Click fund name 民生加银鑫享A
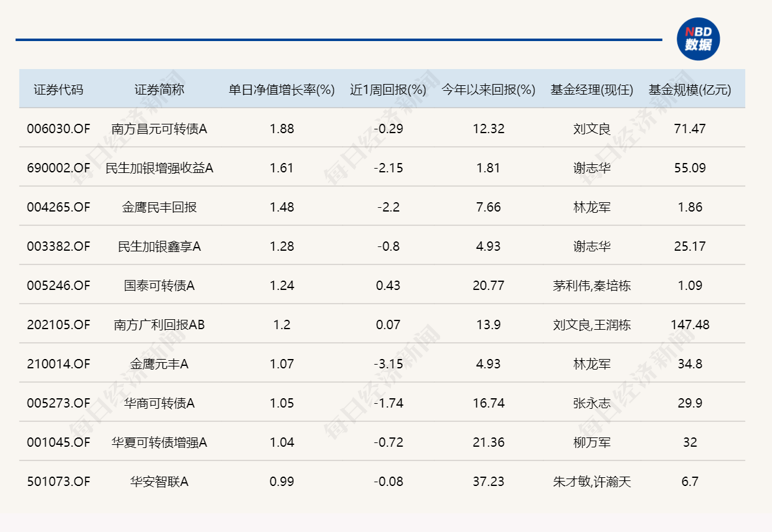Viewport: 772px width, 532px height. pos(159,246)
